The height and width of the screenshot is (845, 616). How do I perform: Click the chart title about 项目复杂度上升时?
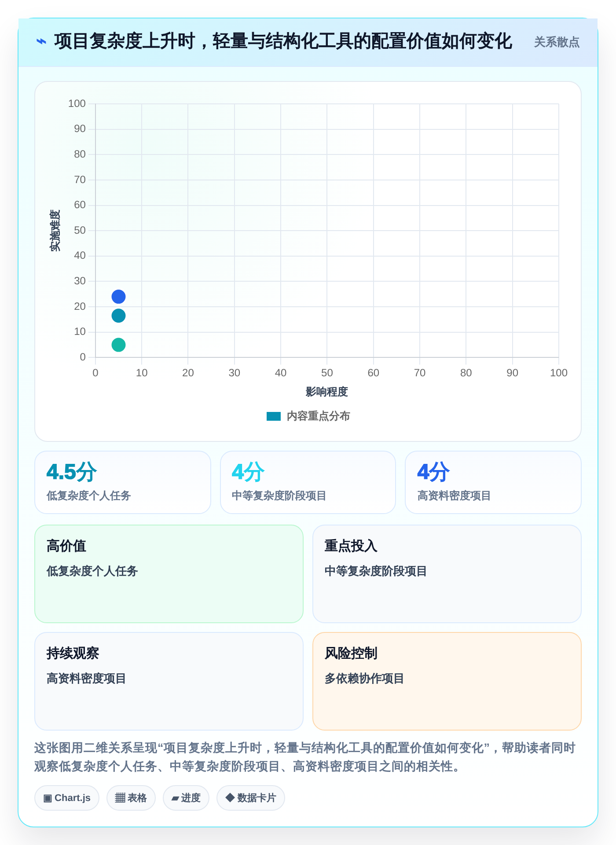point(283,42)
